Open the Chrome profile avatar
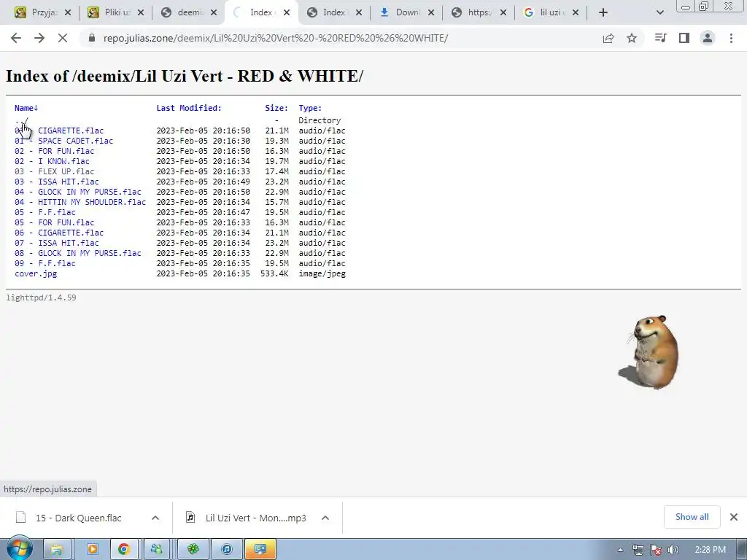 pos(708,38)
